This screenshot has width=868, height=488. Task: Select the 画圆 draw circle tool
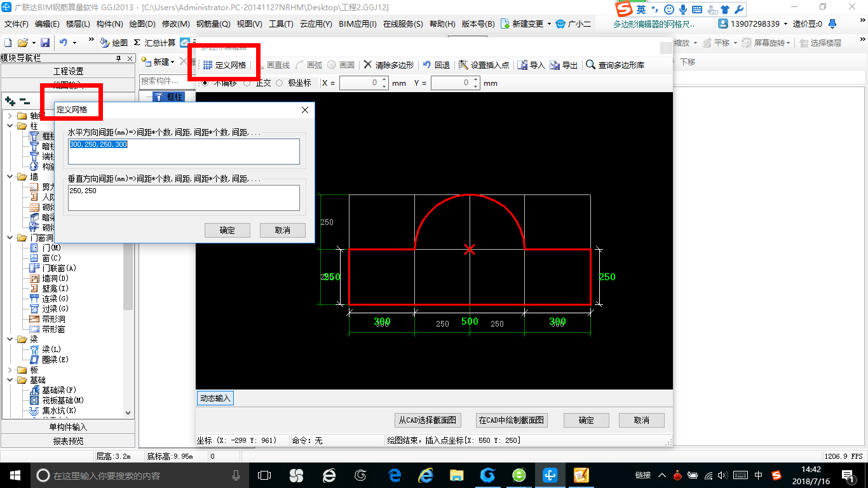(341, 65)
